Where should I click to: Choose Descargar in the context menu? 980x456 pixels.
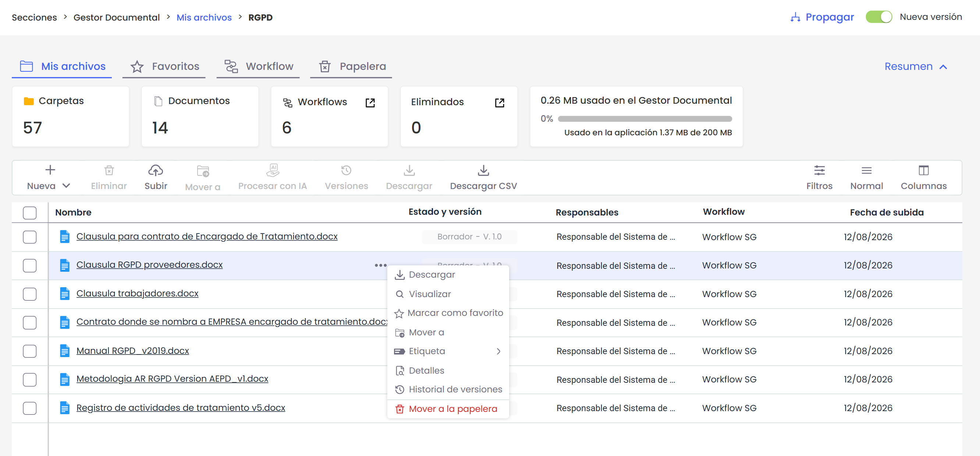448,275
